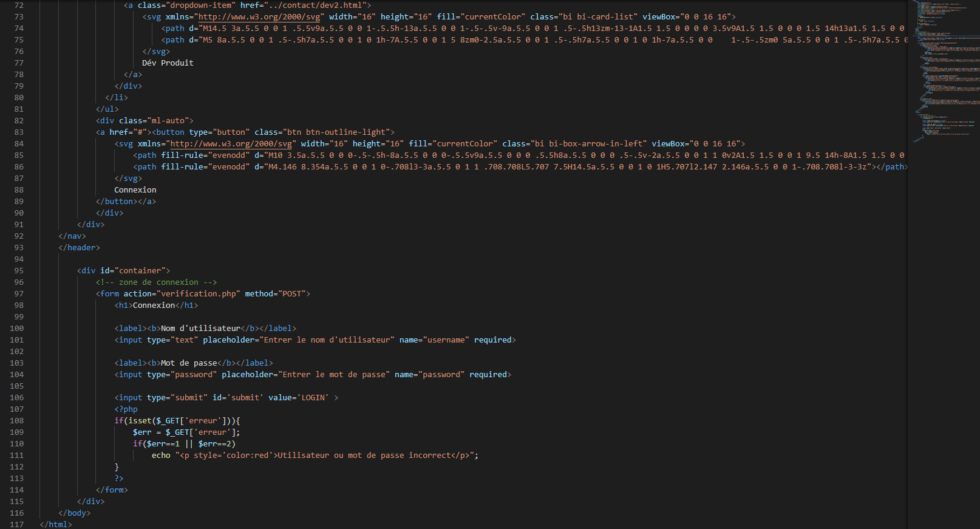
Task: Place cursor on the <?php opening tag
Action: point(126,409)
